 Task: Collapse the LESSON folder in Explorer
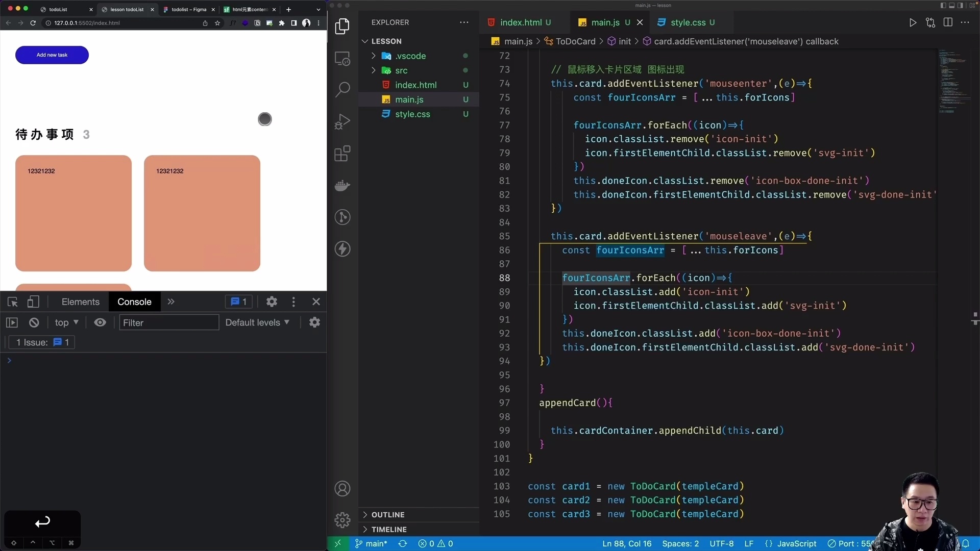click(x=365, y=41)
